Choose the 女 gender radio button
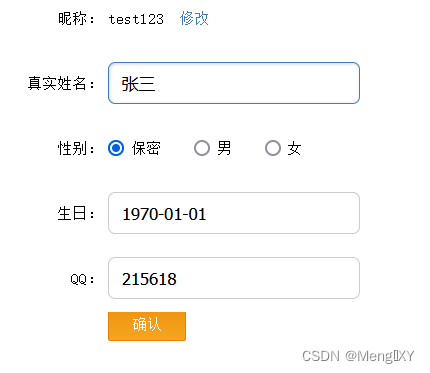 [273, 148]
